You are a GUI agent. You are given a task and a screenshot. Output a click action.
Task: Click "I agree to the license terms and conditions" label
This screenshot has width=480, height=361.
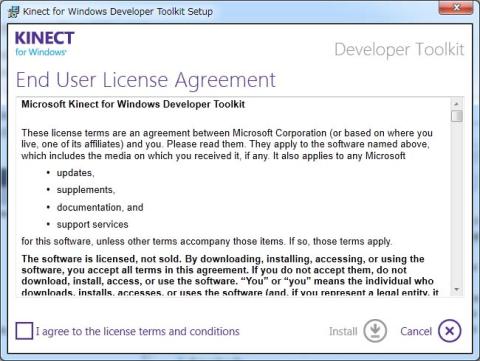coord(138,331)
